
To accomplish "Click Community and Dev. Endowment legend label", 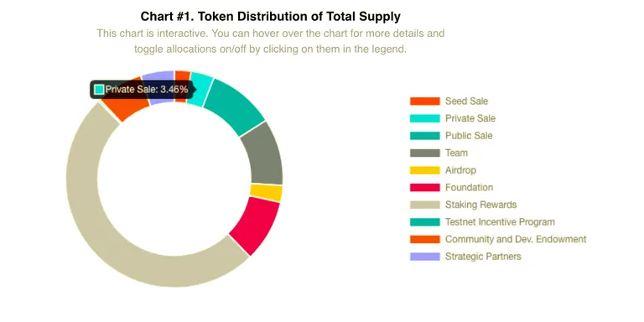I will (516, 239).
